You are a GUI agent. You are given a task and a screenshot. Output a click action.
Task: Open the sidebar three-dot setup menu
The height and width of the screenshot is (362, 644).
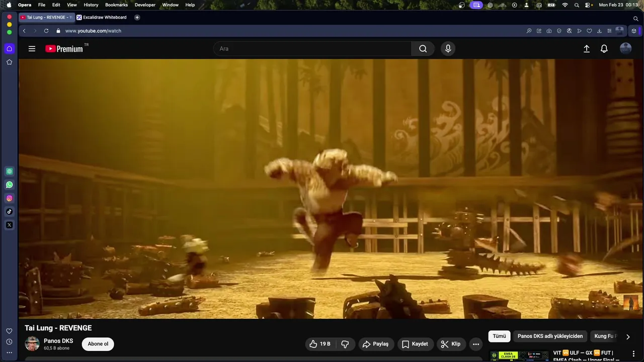9,352
